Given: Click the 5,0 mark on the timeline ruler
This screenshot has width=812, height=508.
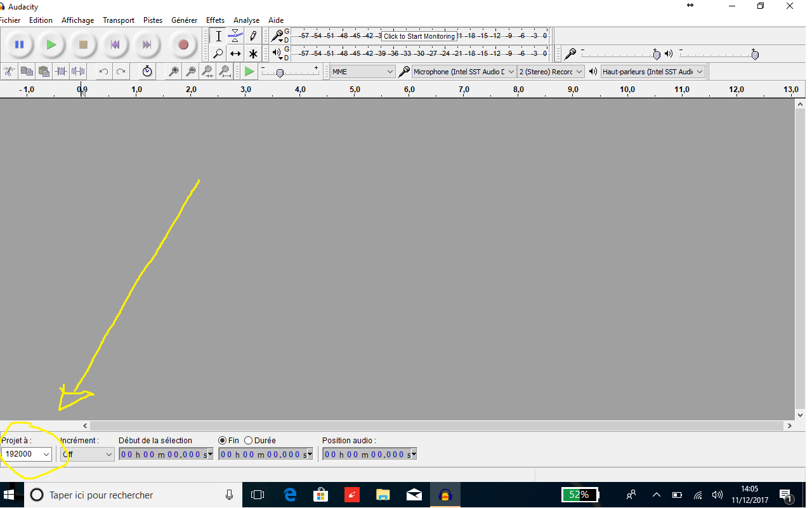Looking at the screenshot, I should point(355,90).
